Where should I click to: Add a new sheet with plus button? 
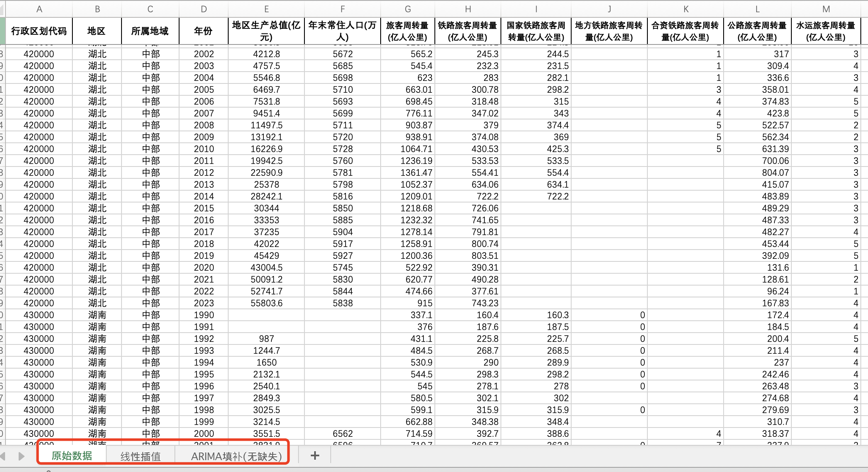click(315, 455)
